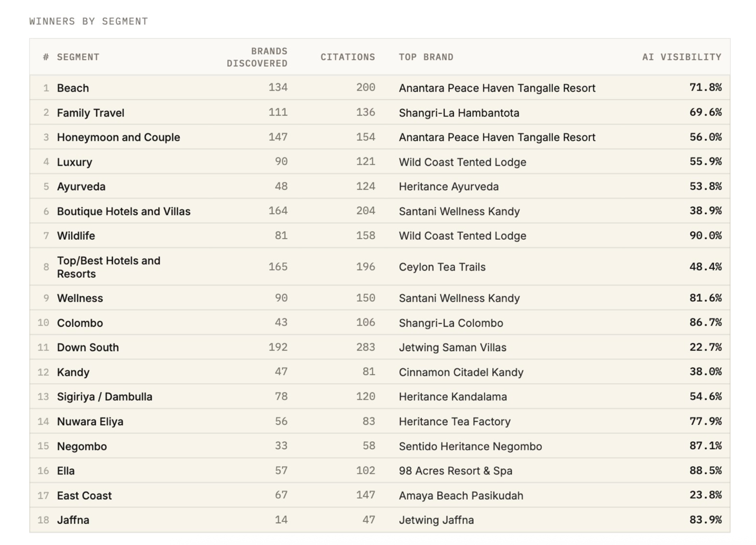This screenshot has height=545, width=756.
Task: Click the Shangri-La Hambantota brand
Action: click(x=459, y=113)
